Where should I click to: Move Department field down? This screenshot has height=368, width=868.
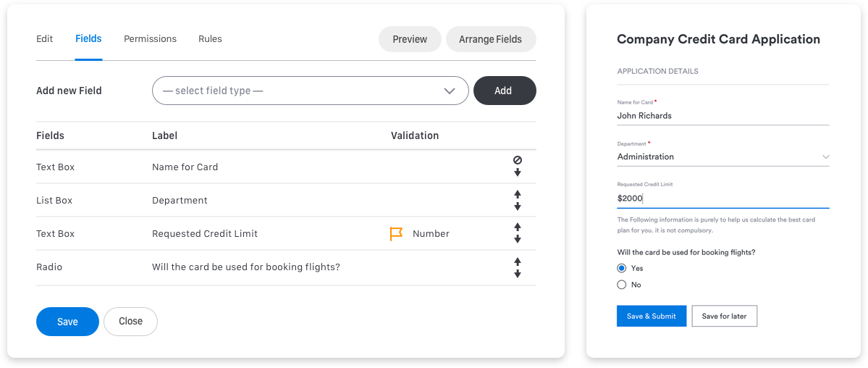pos(518,206)
